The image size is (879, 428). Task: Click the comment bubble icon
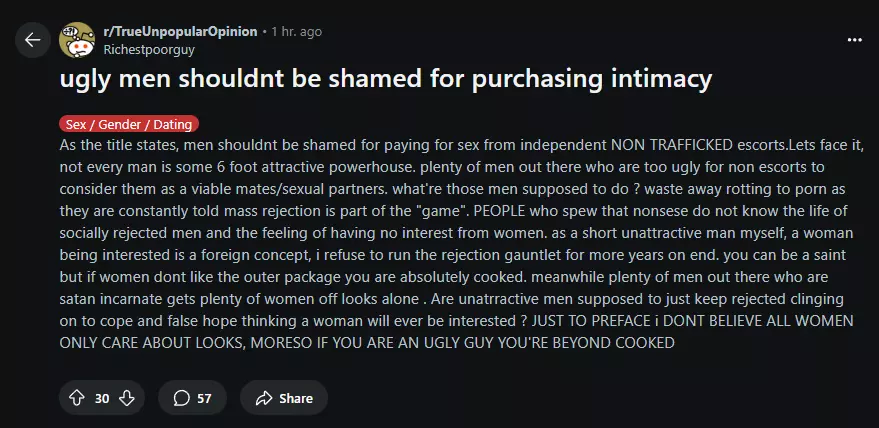tap(181, 398)
